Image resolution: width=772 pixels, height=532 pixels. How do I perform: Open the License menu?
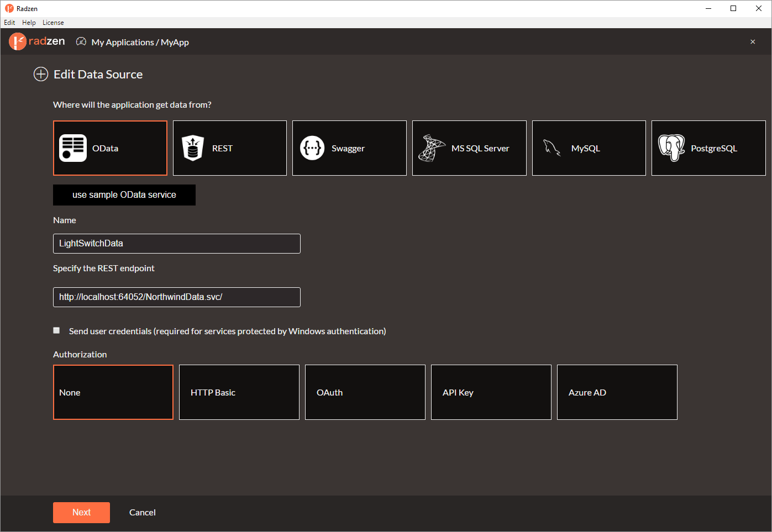[x=53, y=23]
